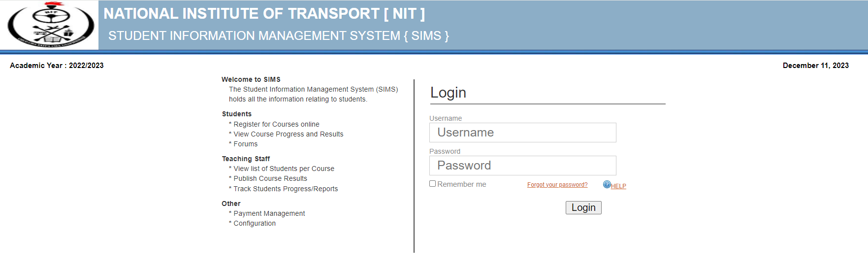Select Publish Course Results item
This screenshot has width=868, height=271.
pos(270,178)
